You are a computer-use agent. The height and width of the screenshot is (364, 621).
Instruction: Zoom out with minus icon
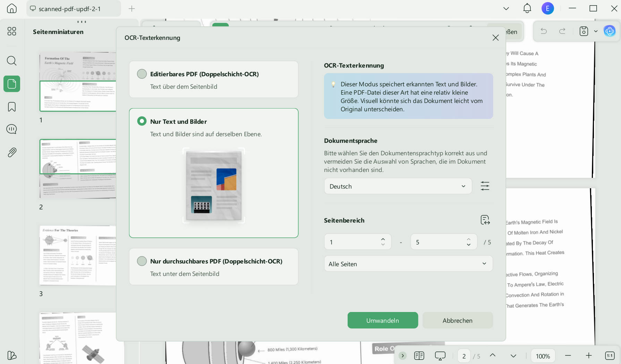568,356
